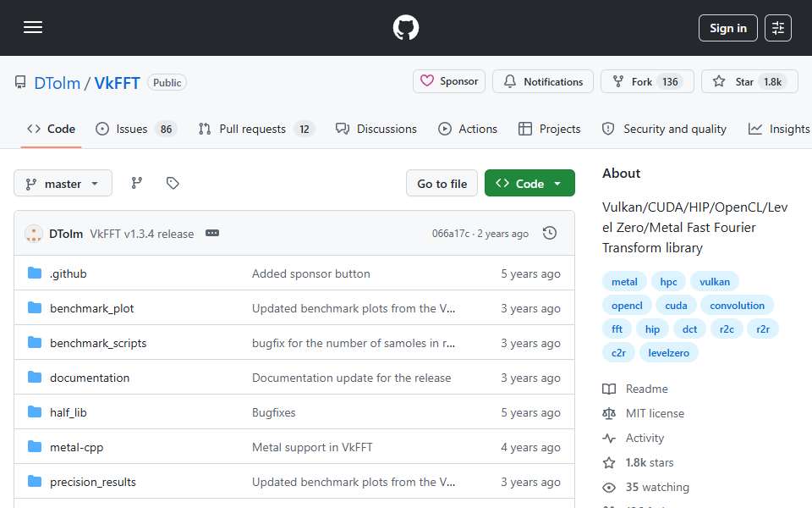Select the Code tab
This screenshot has width=812, height=508.
point(52,129)
